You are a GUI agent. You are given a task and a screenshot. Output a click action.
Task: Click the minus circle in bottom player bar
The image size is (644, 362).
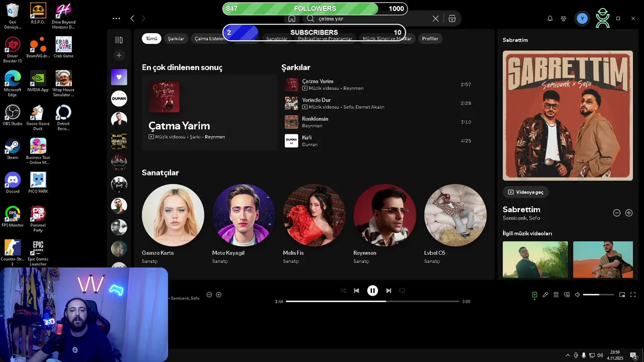pyautogui.click(x=209, y=295)
